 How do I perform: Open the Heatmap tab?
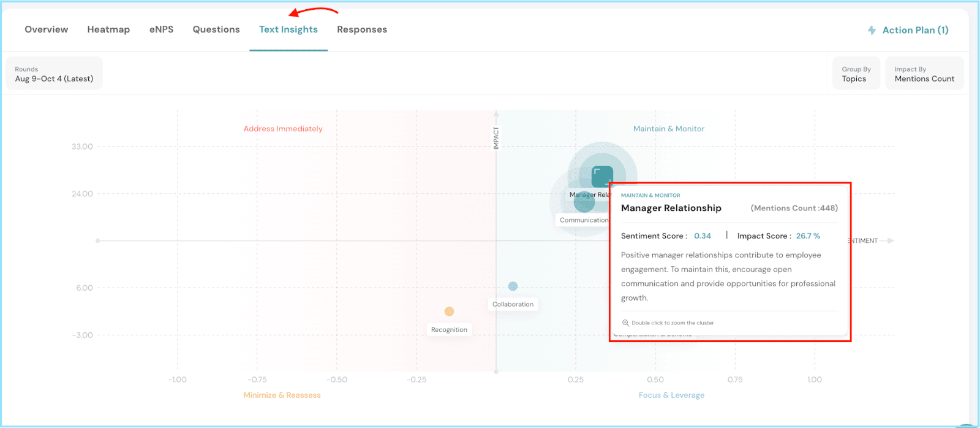[108, 29]
